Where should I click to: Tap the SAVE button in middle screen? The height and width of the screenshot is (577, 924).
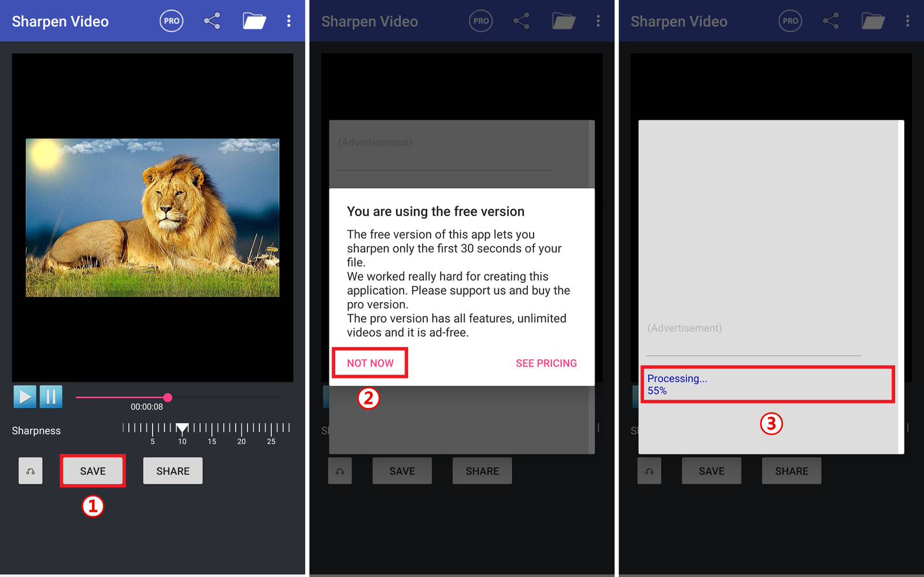point(403,471)
